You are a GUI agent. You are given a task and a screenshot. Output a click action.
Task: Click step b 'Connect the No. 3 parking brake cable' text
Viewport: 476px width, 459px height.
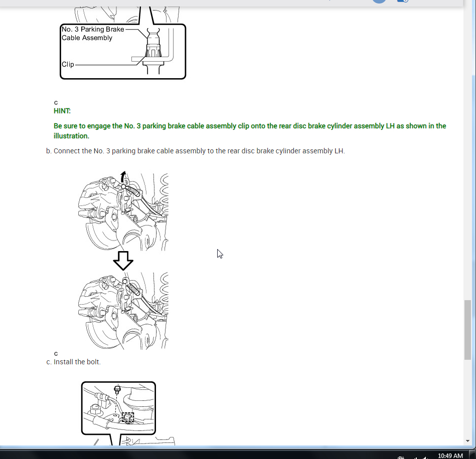coord(199,151)
